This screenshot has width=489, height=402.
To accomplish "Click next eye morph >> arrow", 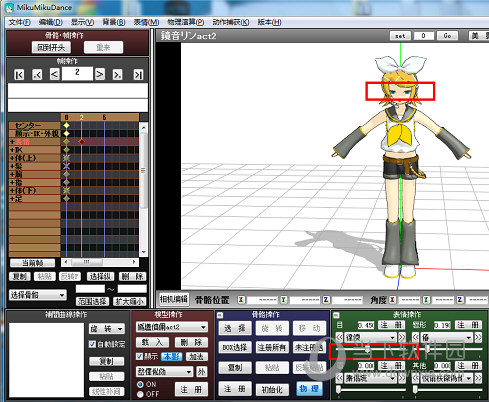I will pos(402,337).
